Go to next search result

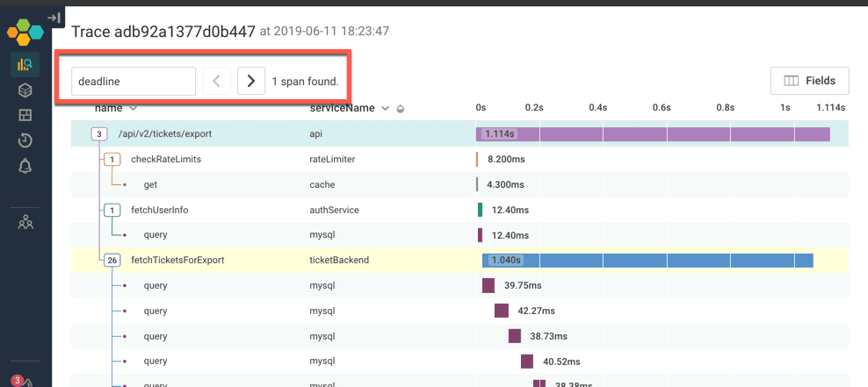[x=250, y=82]
